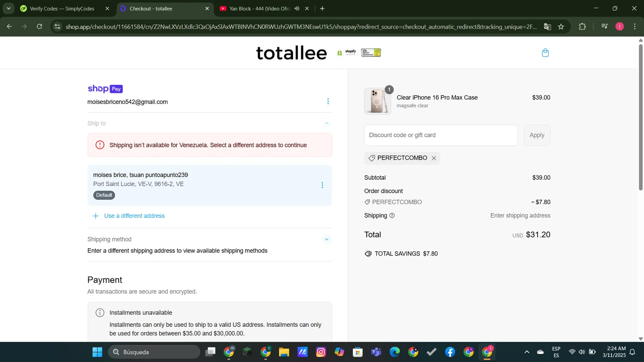Click the plus icon for different address

pyautogui.click(x=96, y=216)
